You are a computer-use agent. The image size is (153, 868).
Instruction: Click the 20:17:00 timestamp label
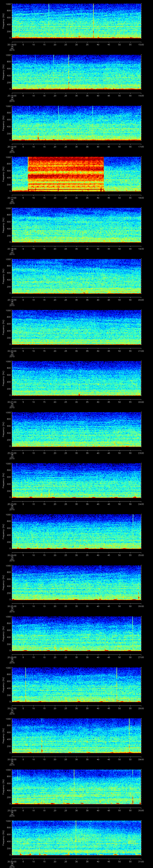click(x=12, y=197)
